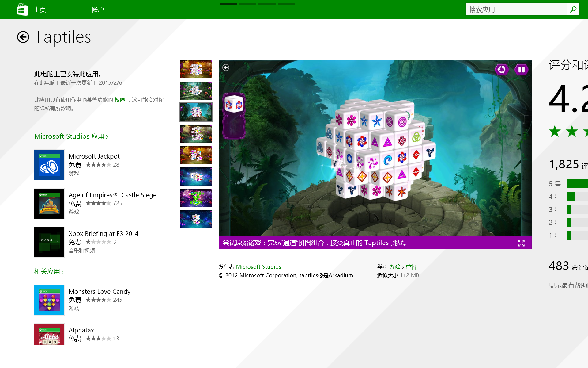Open the AlphaJax app icon
The height and width of the screenshot is (368, 588).
coord(49,335)
